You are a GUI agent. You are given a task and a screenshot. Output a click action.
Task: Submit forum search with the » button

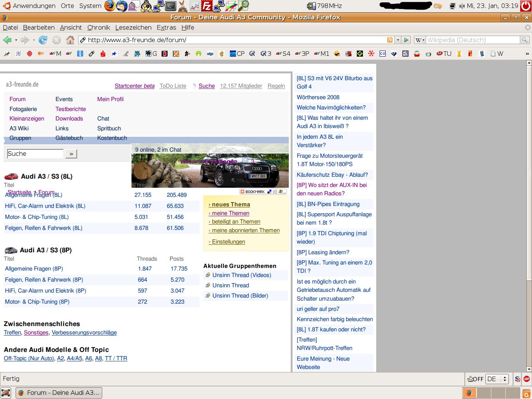71,154
